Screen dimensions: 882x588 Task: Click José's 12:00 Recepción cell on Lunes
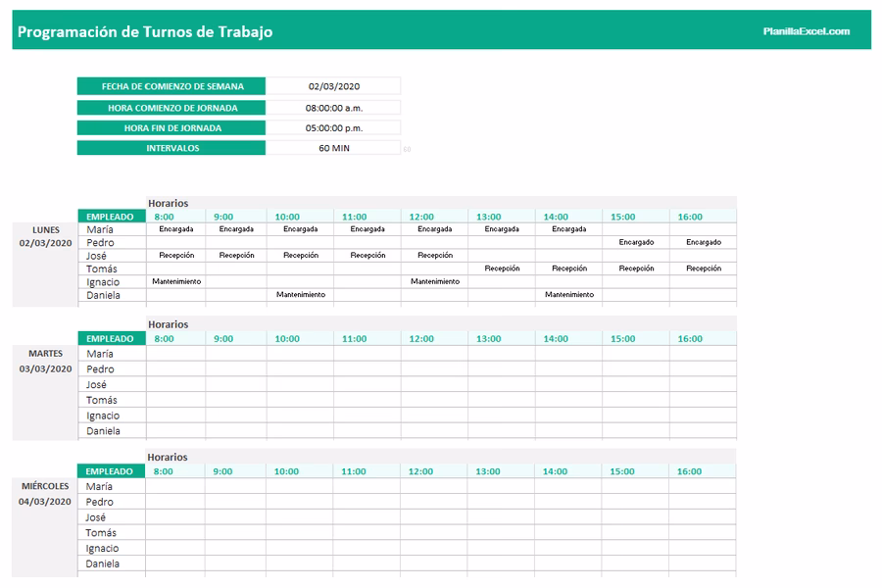[x=434, y=255]
